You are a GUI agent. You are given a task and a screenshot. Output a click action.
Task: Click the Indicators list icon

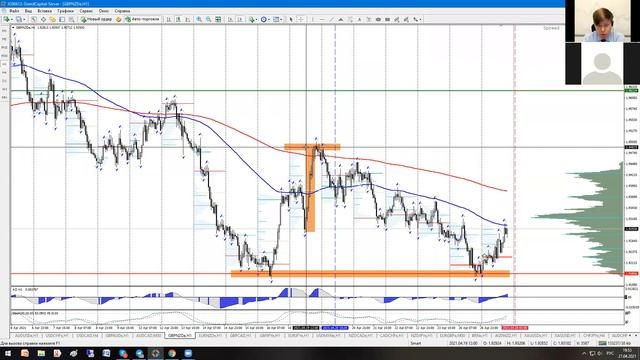click(x=251, y=19)
